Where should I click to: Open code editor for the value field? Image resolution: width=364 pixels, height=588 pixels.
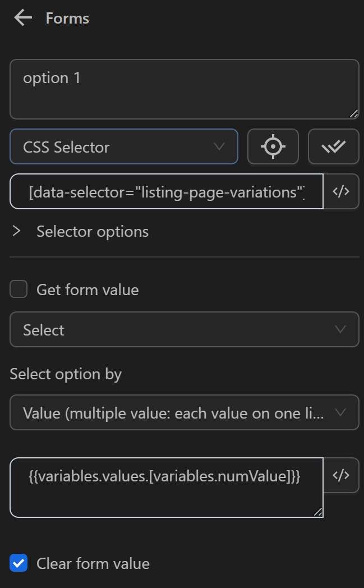click(341, 475)
